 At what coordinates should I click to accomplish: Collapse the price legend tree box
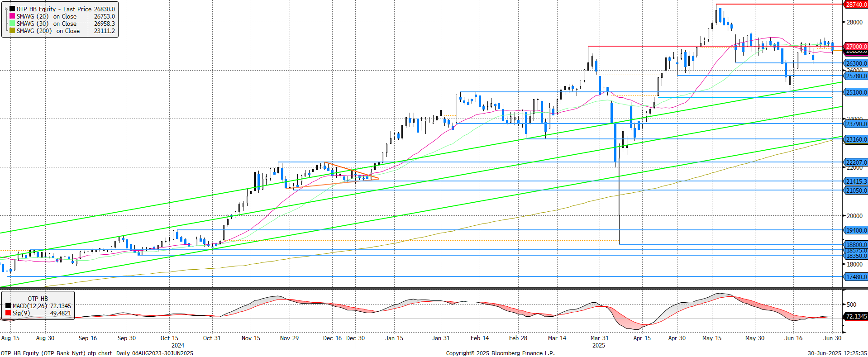(x=6, y=9)
